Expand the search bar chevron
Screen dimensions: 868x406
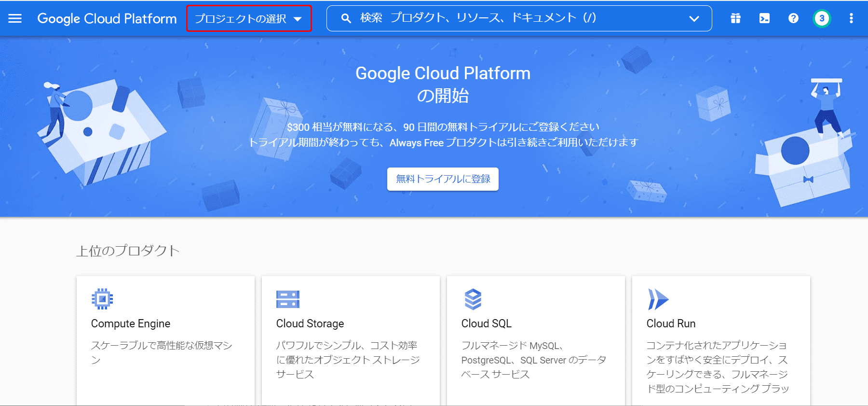pyautogui.click(x=694, y=19)
